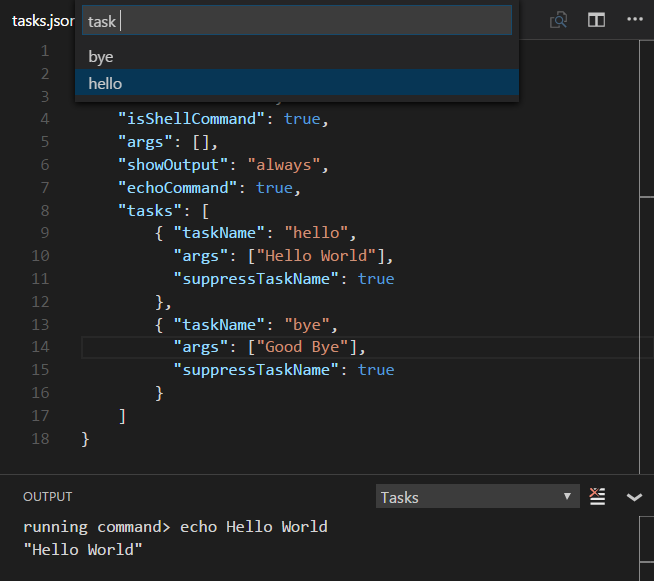The height and width of the screenshot is (581, 654).
Task: Open the Tasks output channel dropdown
Action: coord(477,497)
